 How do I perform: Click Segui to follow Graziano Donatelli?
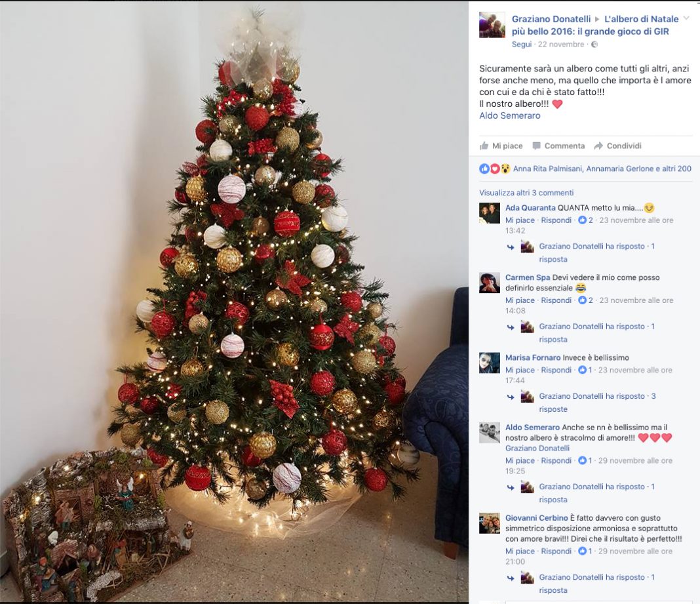pyautogui.click(x=522, y=44)
